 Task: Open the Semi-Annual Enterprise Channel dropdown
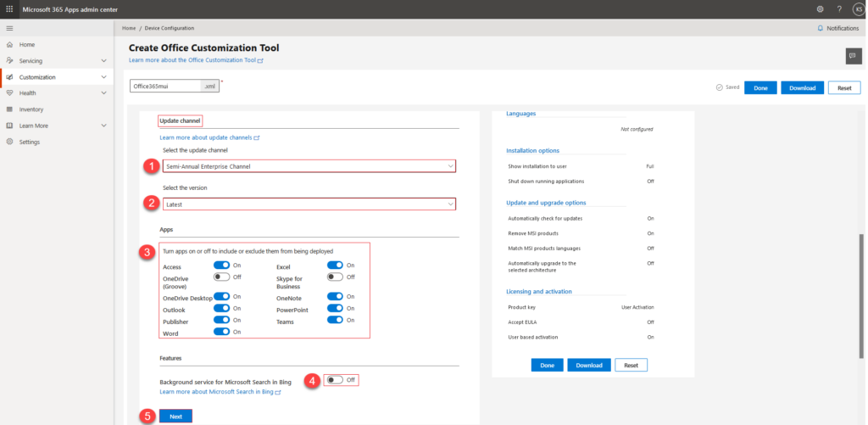pyautogui.click(x=309, y=166)
